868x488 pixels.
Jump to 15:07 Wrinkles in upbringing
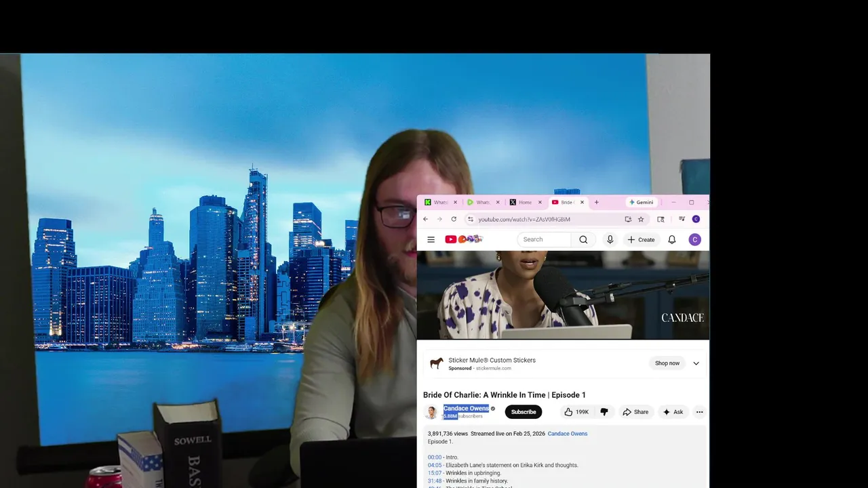[435, 473]
